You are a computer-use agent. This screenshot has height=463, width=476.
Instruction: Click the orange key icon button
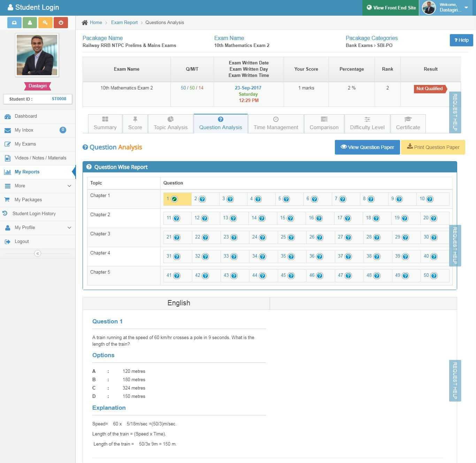pos(45,23)
